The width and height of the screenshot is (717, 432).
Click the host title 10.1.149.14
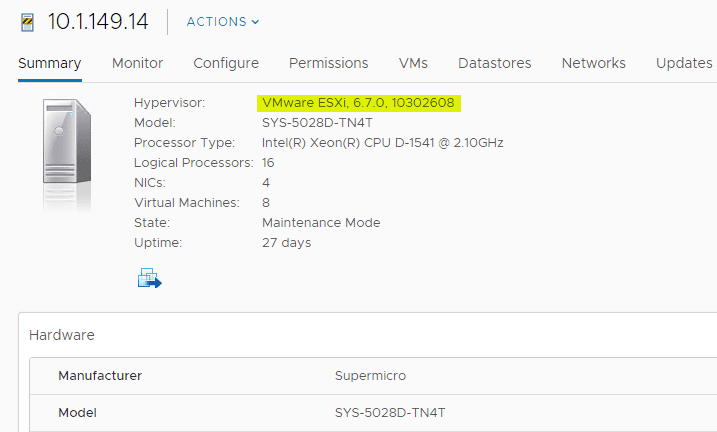98,21
